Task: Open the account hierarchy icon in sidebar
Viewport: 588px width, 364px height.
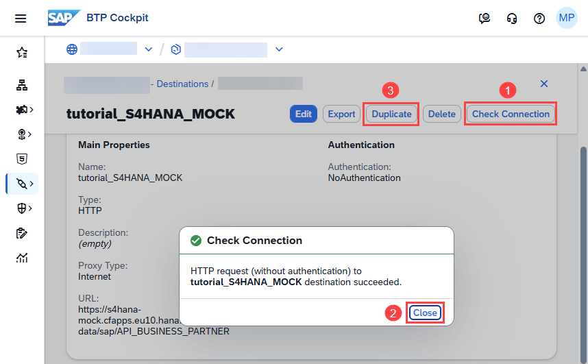Action: (x=22, y=85)
